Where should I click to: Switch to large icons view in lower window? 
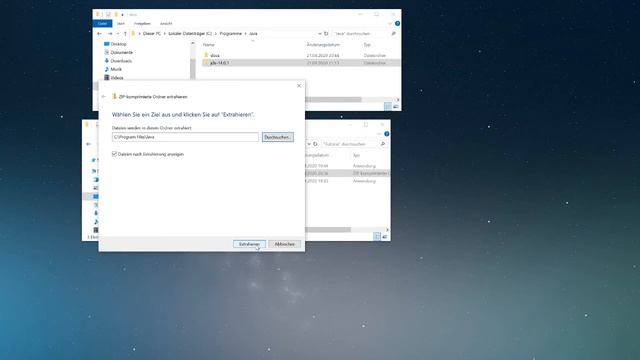pos(385,237)
